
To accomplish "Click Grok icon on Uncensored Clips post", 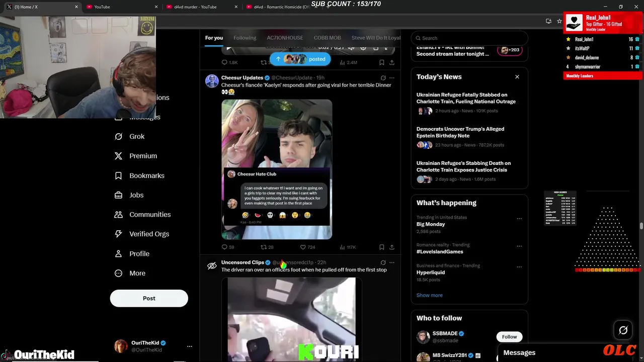I will click(383, 262).
